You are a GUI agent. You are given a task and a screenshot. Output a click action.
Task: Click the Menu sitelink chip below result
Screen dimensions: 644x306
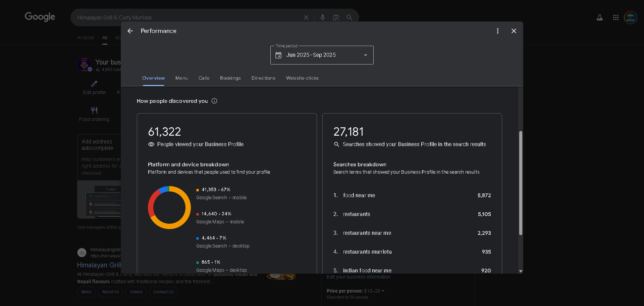87,292
